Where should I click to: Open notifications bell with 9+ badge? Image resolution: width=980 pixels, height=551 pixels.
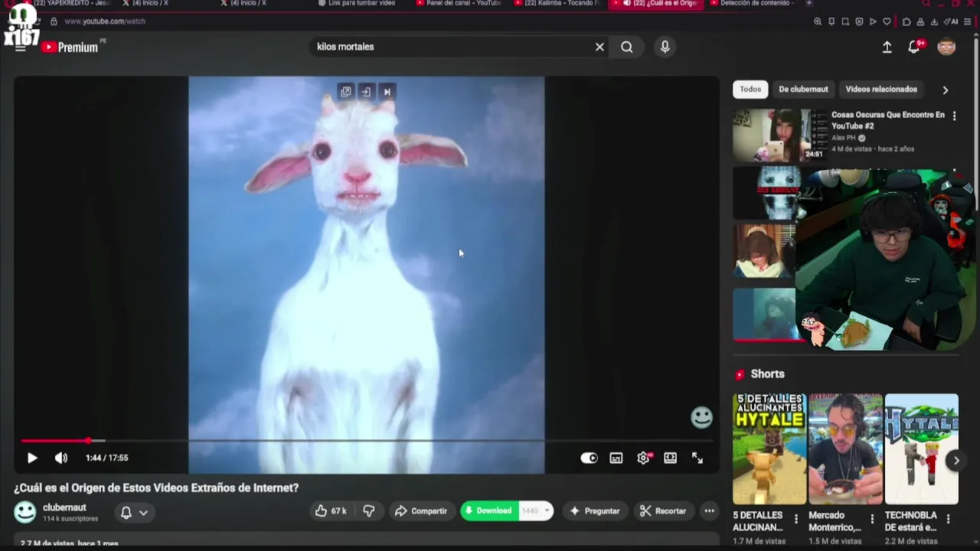pyautogui.click(x=915, y=47)
